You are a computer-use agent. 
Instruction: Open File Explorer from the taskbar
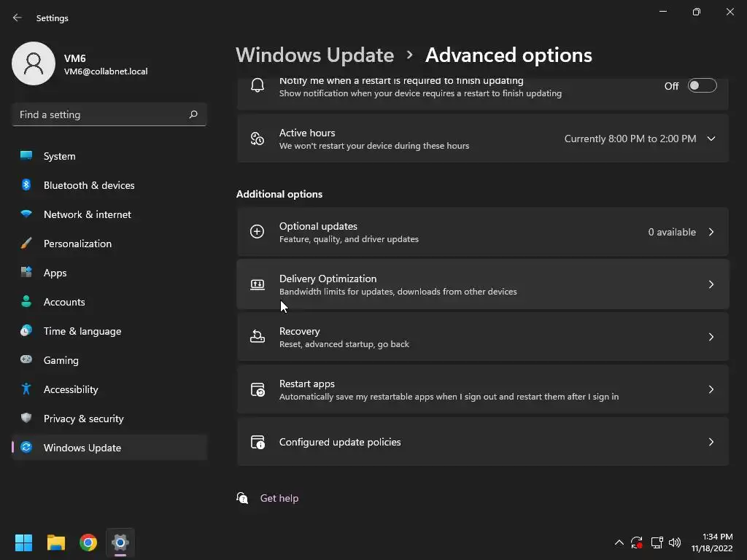pos(55,542)
